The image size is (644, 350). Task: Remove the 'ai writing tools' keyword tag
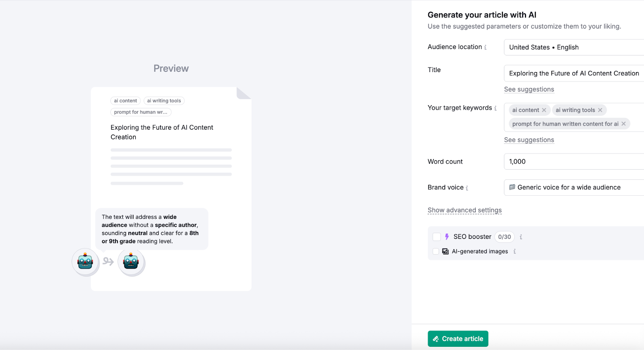(600, 110)
